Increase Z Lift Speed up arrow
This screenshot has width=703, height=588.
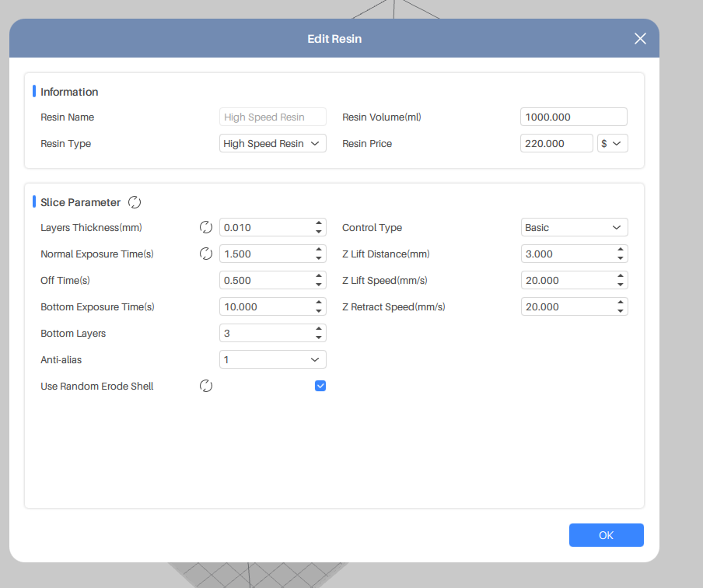pos(620,276)
